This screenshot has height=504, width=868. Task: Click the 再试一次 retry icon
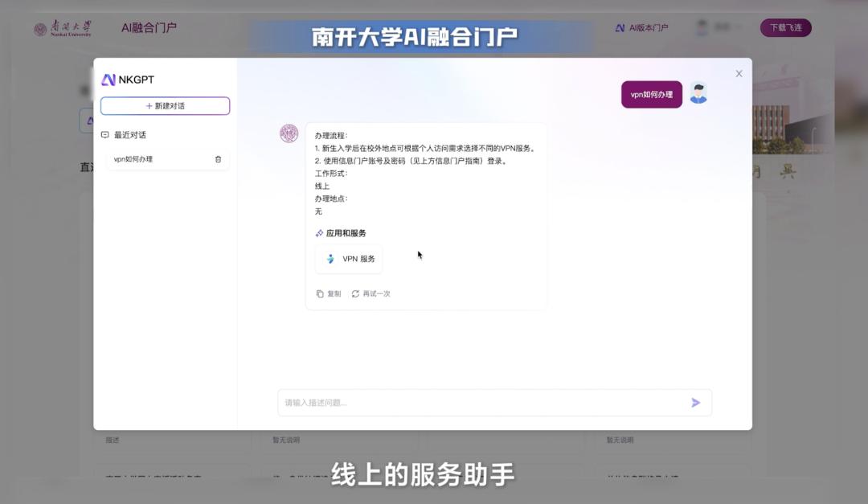tap(354, 293)
